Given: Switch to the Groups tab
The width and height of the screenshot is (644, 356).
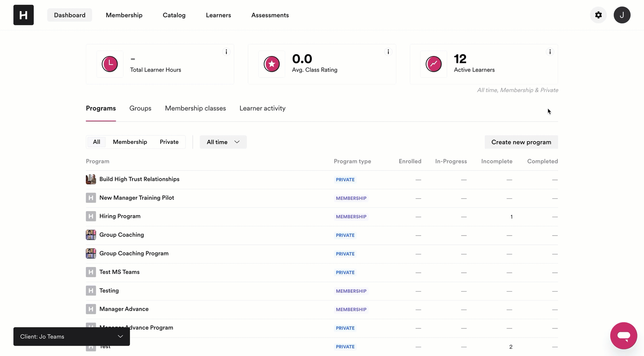Looking at the screenshot, I should pos(140,108).
